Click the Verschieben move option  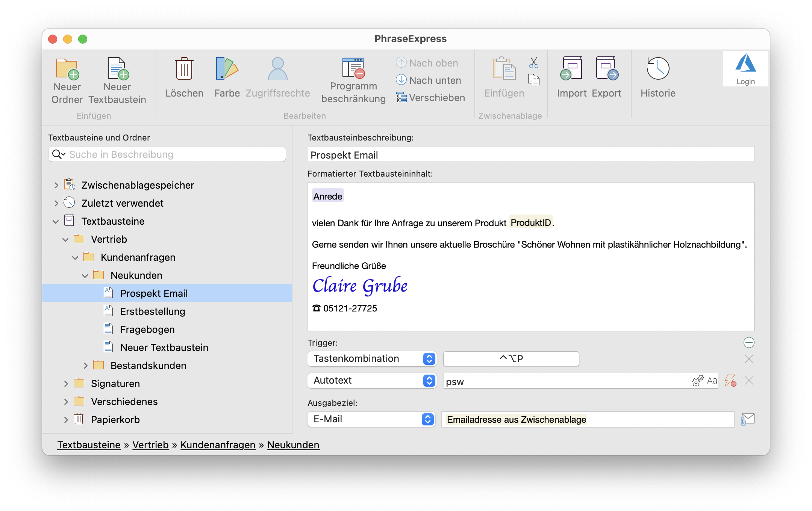(430, 97)
